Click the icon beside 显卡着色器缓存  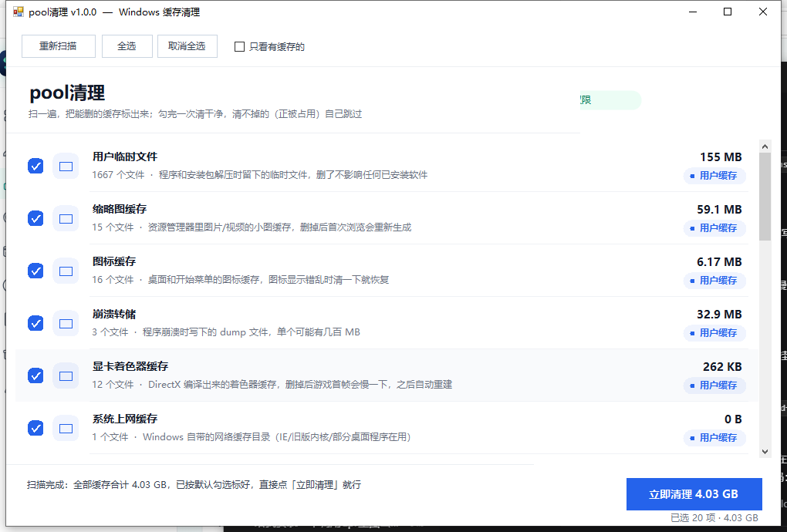pos(66,375)
